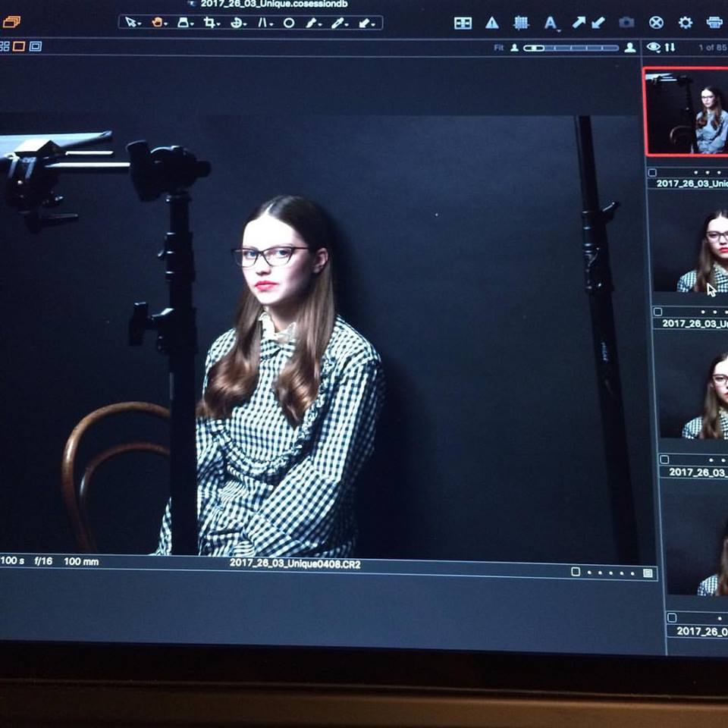Check the tag box of second thumbnail
The width and height of the screenshot is (728, 728).
pyautogui.click(x=657, y=312)
